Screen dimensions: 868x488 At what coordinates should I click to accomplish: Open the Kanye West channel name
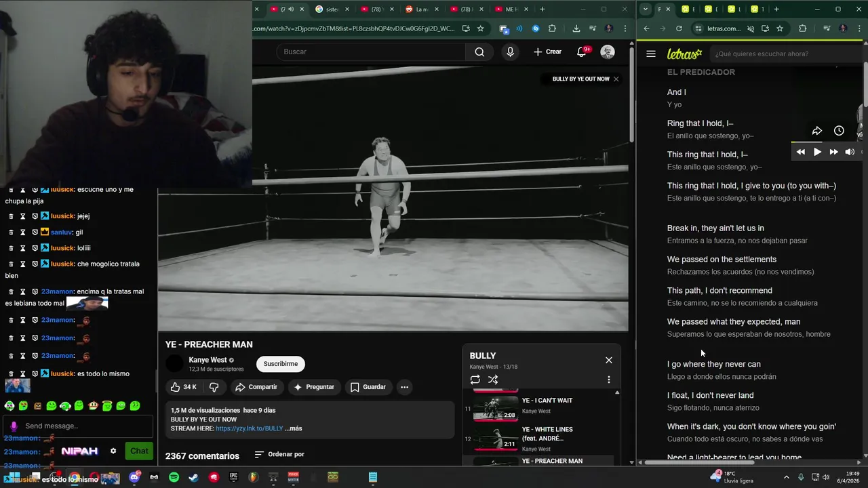coord(208,360)
